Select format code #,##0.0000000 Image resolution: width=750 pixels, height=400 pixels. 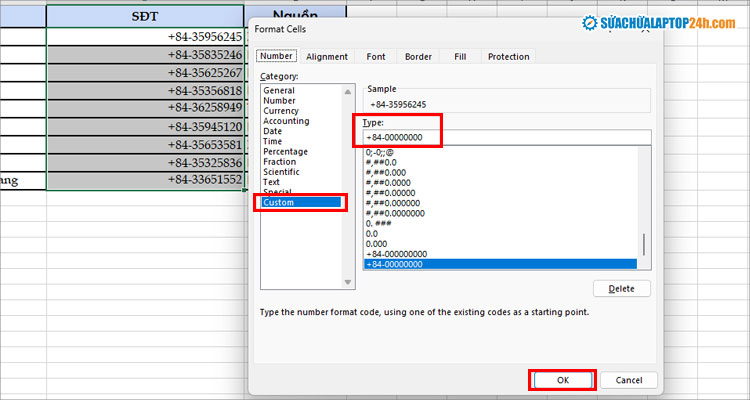[x=395, y=213]
